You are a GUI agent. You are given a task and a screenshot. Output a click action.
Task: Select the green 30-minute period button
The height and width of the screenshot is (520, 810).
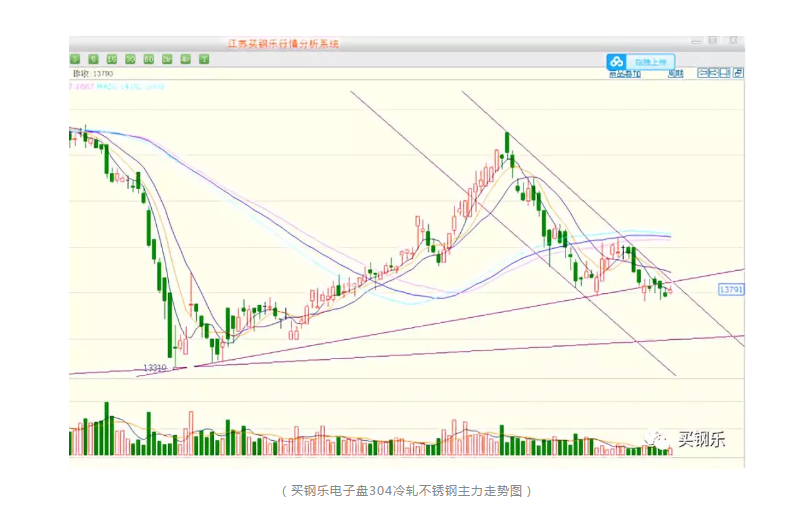pos(130,59)
